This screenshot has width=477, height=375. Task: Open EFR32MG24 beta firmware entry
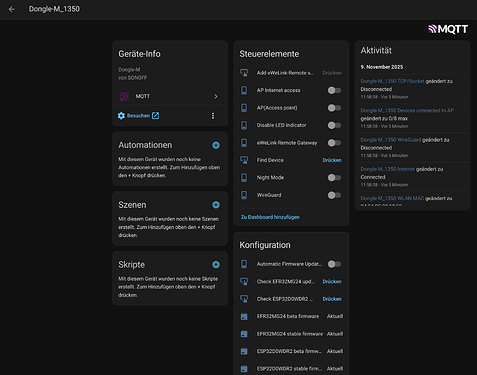pyautogui.click(x=291, y=316)
